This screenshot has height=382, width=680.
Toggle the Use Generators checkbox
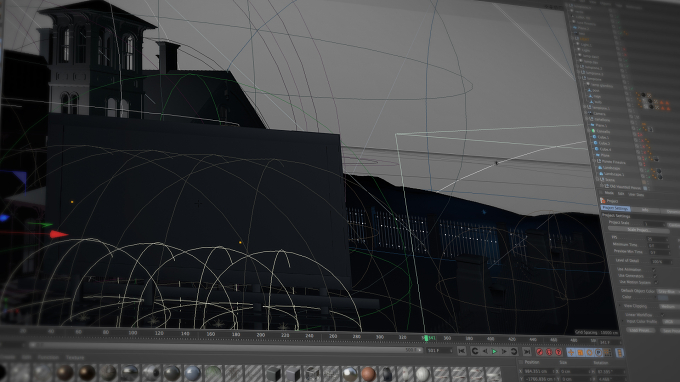point(655,276)
